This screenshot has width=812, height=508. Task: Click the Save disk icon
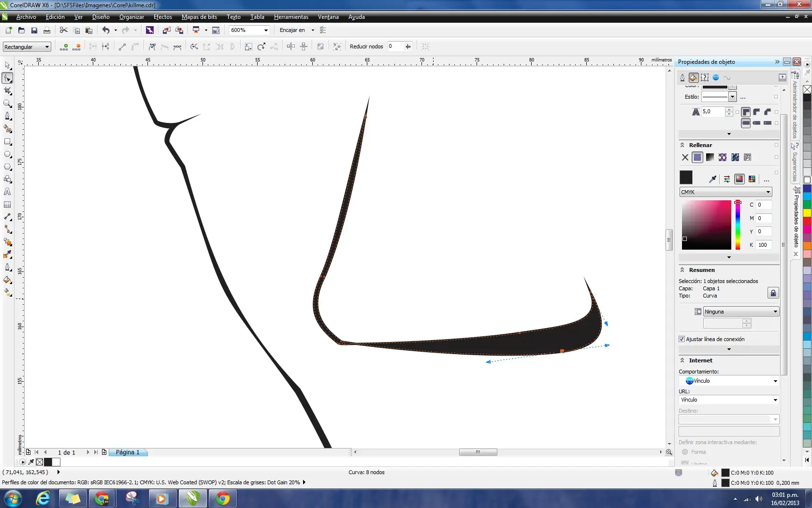(x=34, y=30)
